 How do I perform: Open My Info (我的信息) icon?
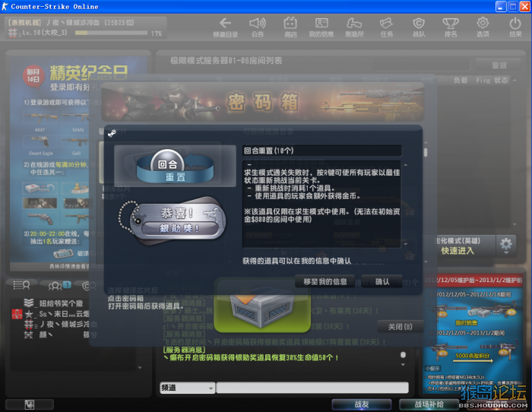(x=321, y=27)
